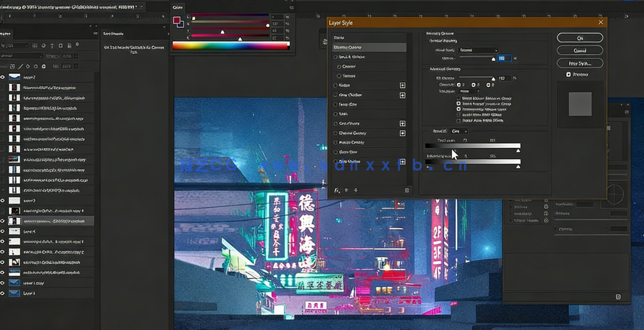
Task: Open the Knockout dropdown in Advanced Blending
Action: pos(469,91)
